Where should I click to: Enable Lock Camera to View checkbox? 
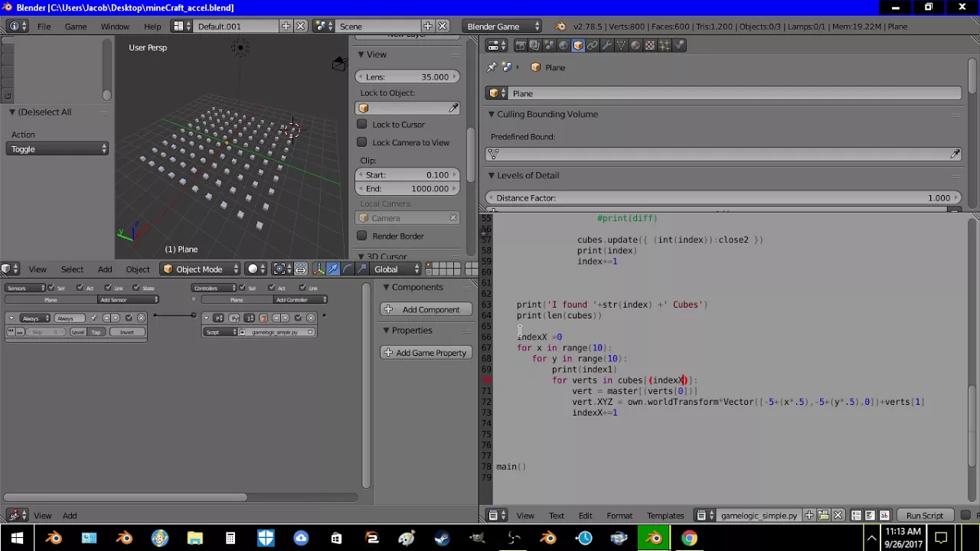362,142
